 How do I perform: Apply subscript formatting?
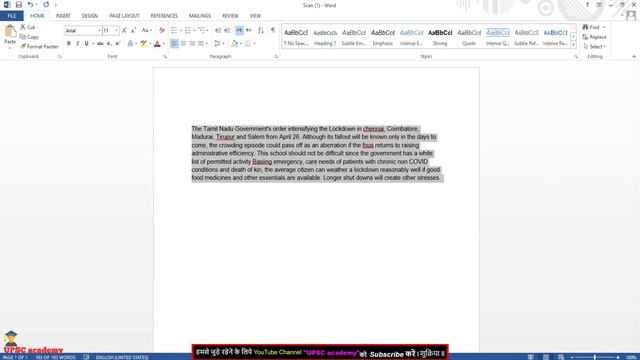click(109, 43)
